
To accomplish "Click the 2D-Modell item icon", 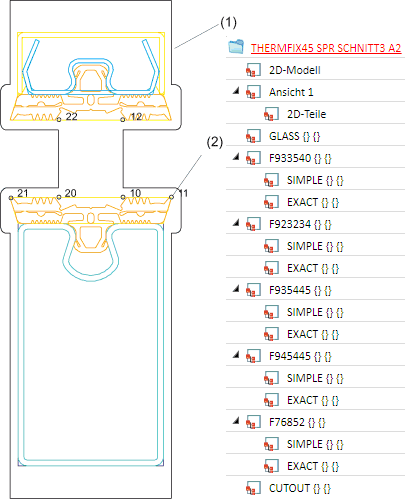I will (253, 70).
